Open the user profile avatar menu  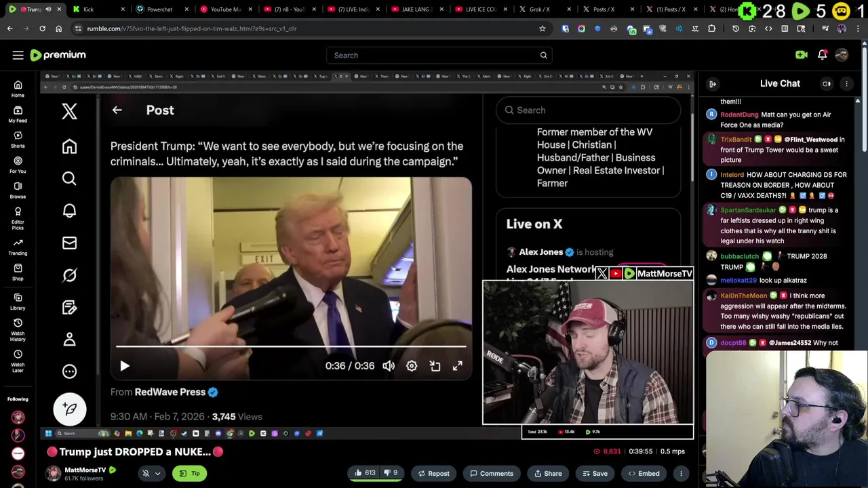842,55
